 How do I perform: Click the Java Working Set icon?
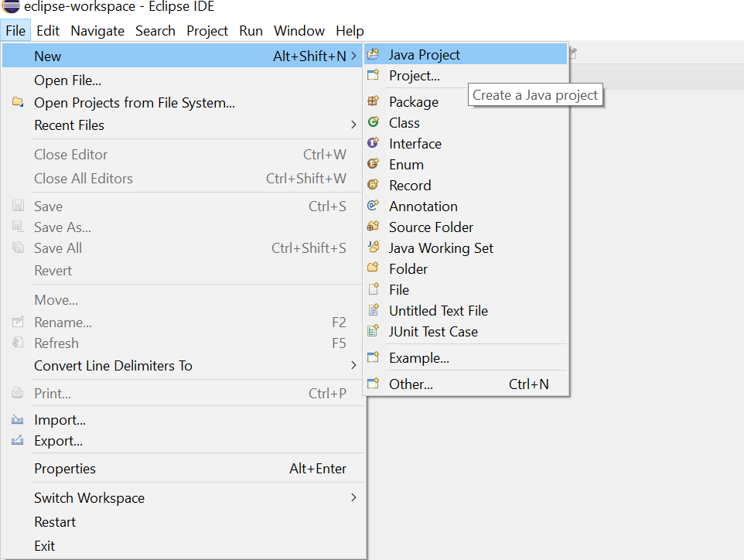pyautogui.click(x=374, y=248)
